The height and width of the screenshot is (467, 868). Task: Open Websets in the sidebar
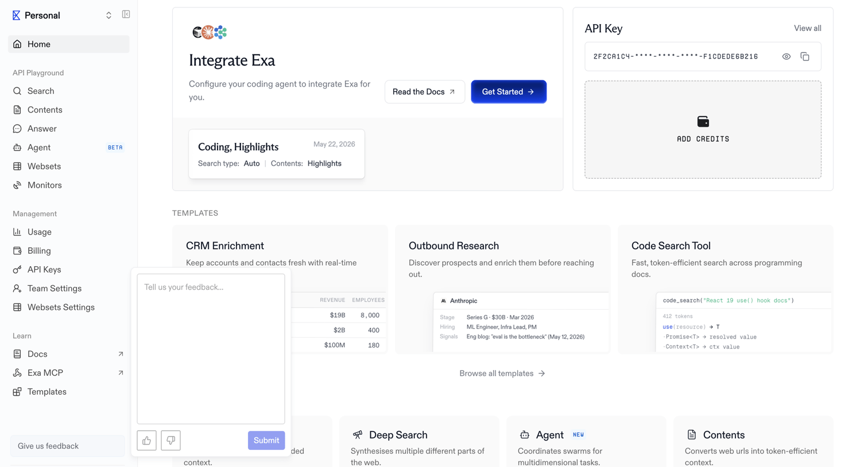(68, 166)
